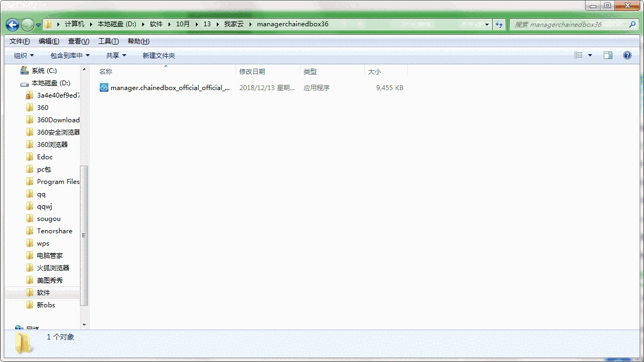Click the refresh button beside address bar
Screen dimensions: 644x362
pyautogui.click(x=499, y=24)
